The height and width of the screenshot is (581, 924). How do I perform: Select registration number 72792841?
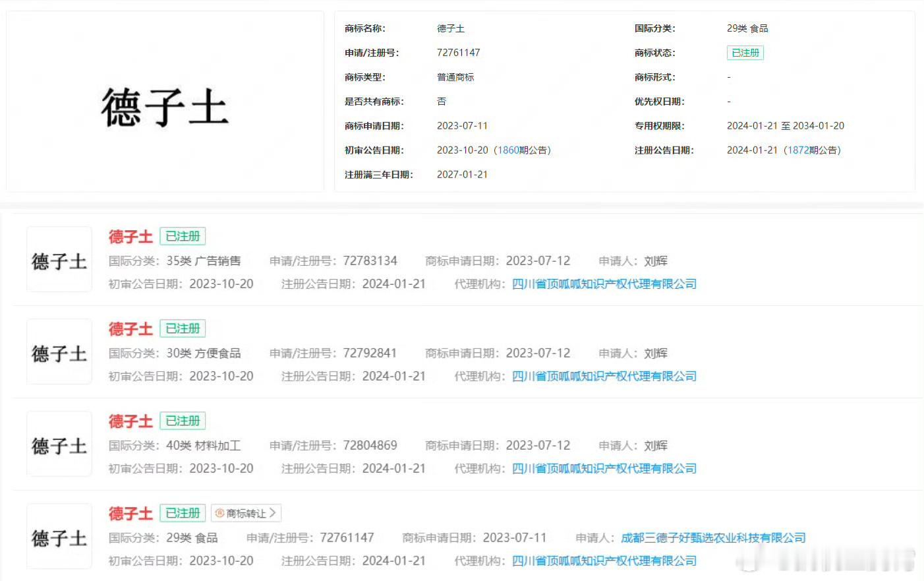click(x=370, y=353)
